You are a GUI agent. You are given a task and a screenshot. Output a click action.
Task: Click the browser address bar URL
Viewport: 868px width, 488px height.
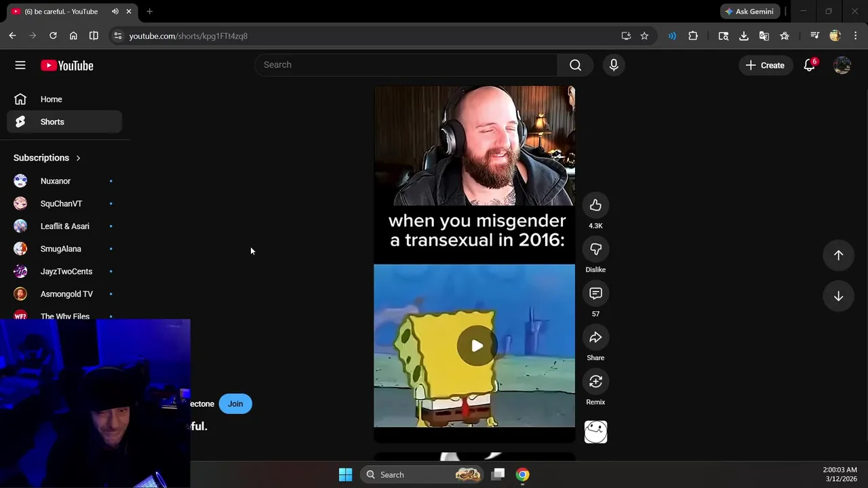tap(189, 36)
